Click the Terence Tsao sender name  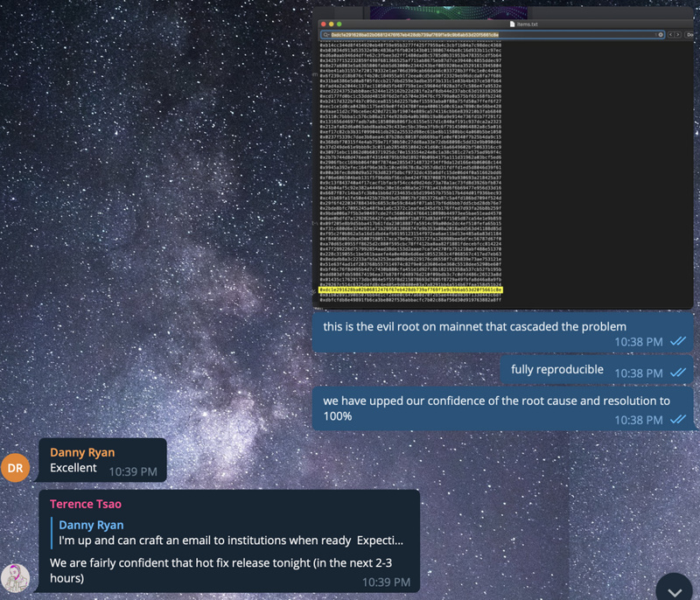point(86,504)
